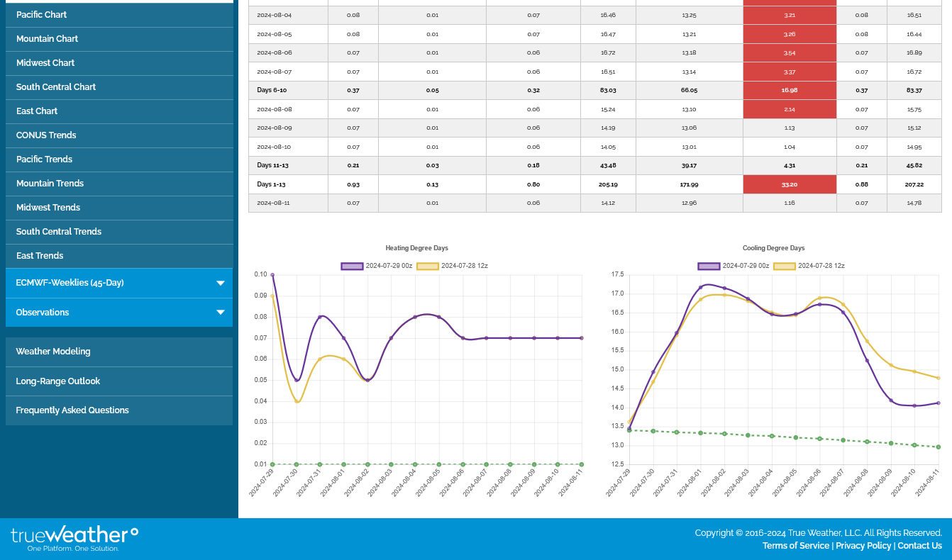Go to South Central Chart
952x560 pixels.
(x=56, y=87)
